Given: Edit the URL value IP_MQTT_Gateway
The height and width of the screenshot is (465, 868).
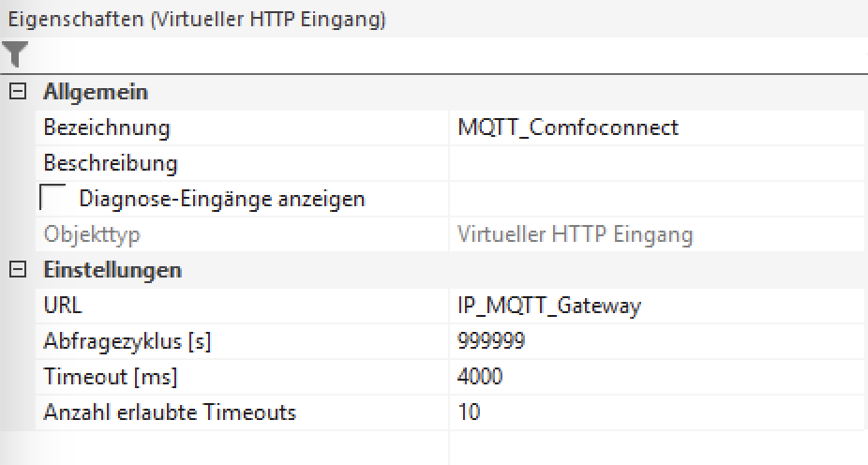Looking at the screenshot, I should [x=549, y=306].
